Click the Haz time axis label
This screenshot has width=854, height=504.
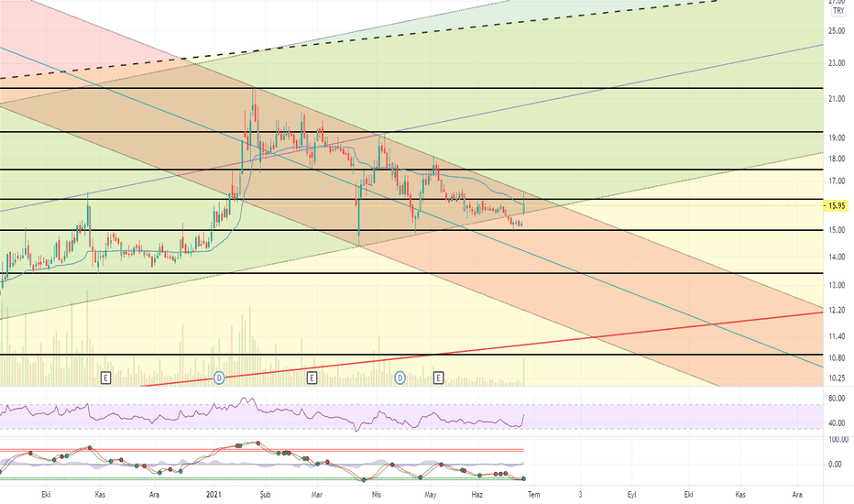(476, 495)
